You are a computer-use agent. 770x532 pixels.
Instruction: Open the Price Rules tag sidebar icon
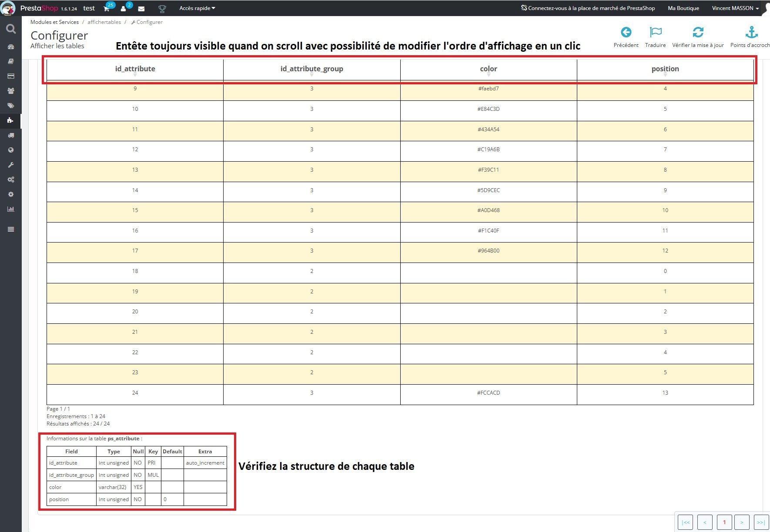[x=11, y=106]
